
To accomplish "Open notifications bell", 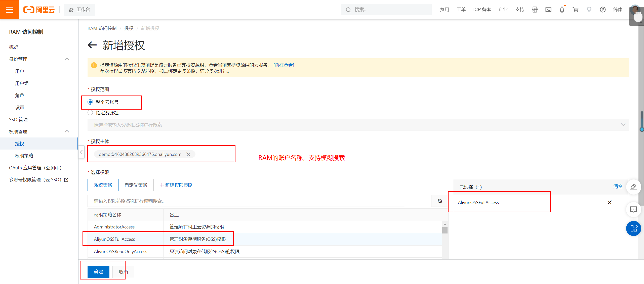I will point(562,10).
